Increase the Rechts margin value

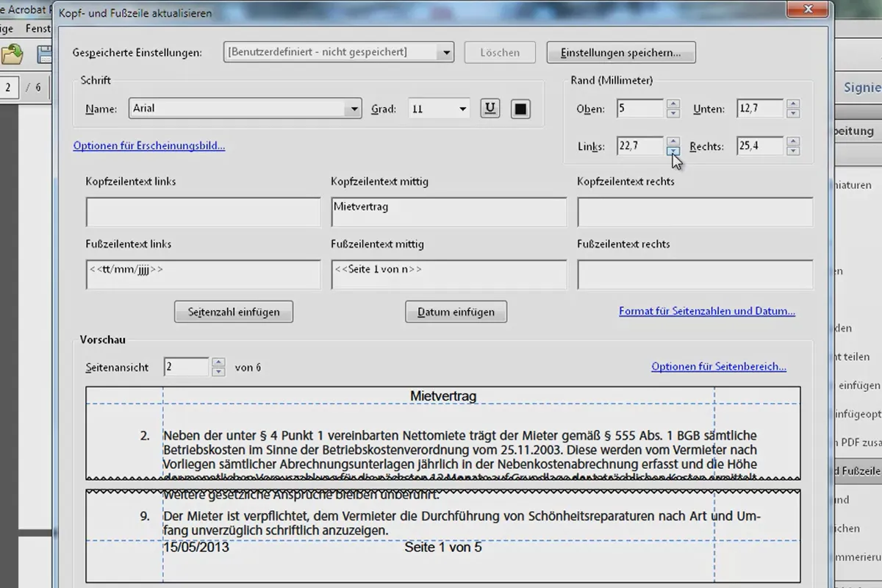point(793,142)
